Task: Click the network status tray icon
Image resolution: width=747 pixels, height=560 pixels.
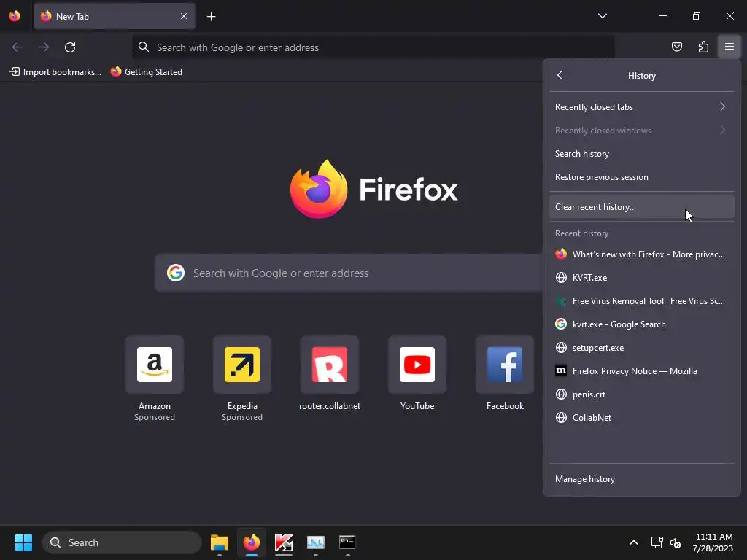Action: tap(657, 542)
